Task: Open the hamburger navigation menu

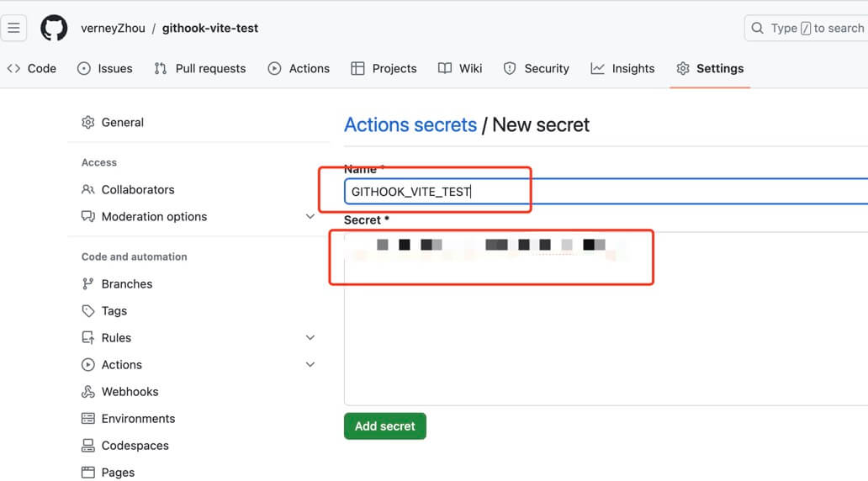Action: click(x=13, y=28)
